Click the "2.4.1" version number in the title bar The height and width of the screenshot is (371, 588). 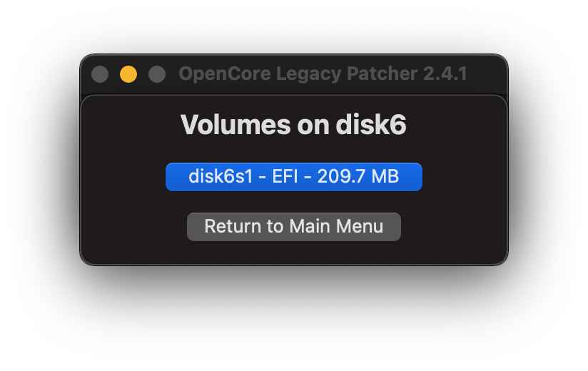click(x=445, y=73)
